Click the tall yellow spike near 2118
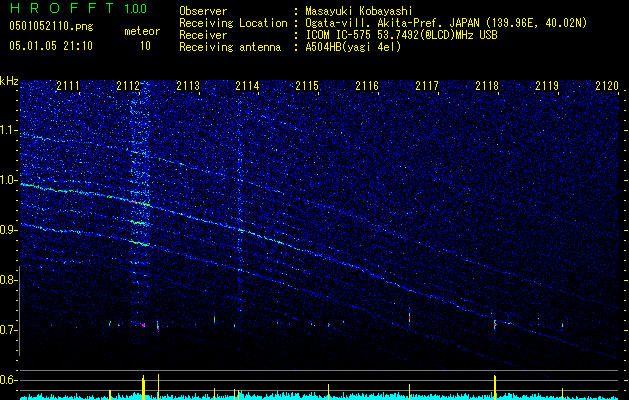 tap(495, 387)
